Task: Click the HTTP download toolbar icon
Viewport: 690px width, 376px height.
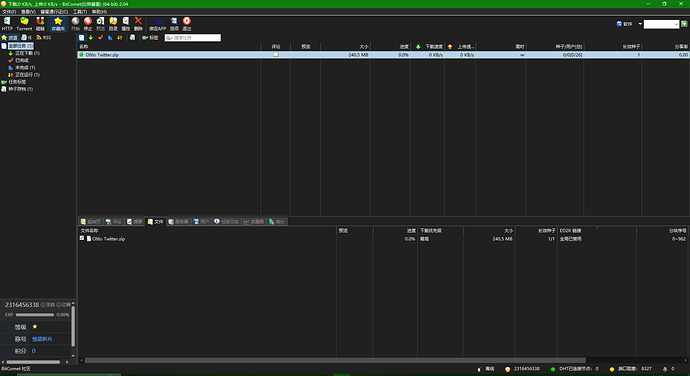Action: (x=7, y=24)
